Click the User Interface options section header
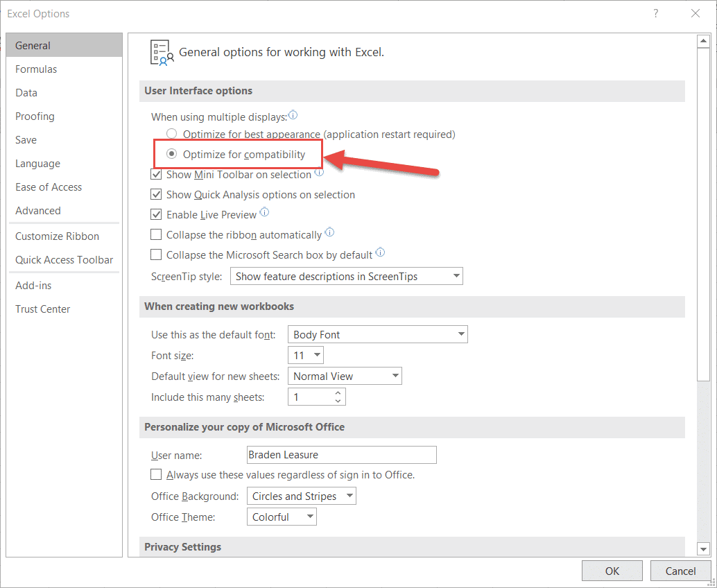The width and height of the screenshot is (717, 588). [x=412, y=91]
